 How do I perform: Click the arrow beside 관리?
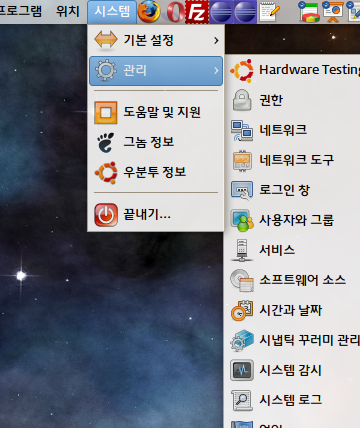(x=216, y=71)
